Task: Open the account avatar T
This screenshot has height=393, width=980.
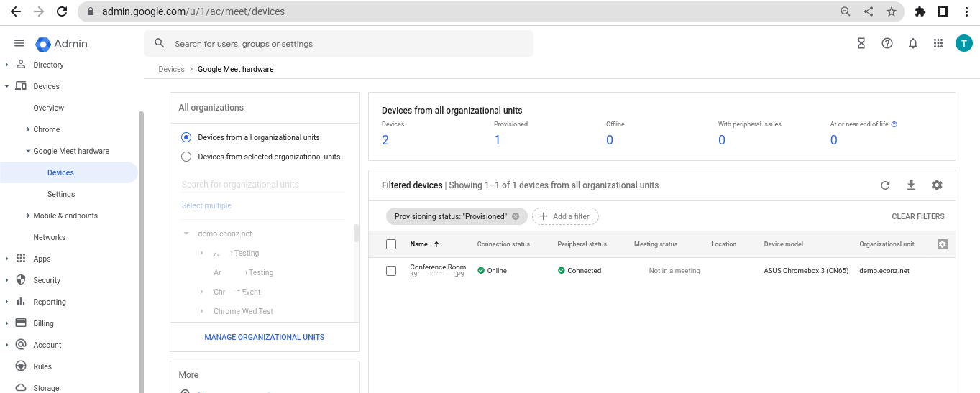Action: (x=963, y=43)
